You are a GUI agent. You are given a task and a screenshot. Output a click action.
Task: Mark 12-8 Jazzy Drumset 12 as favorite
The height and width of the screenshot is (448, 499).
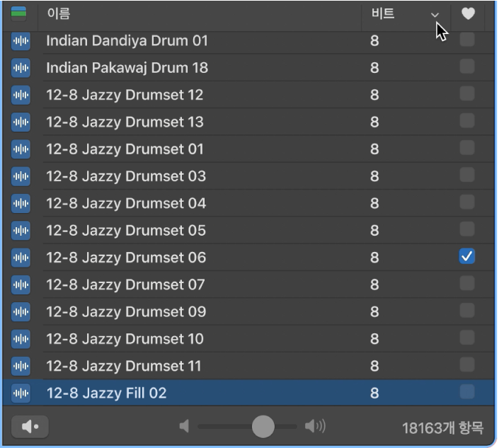tap(467, 94)
